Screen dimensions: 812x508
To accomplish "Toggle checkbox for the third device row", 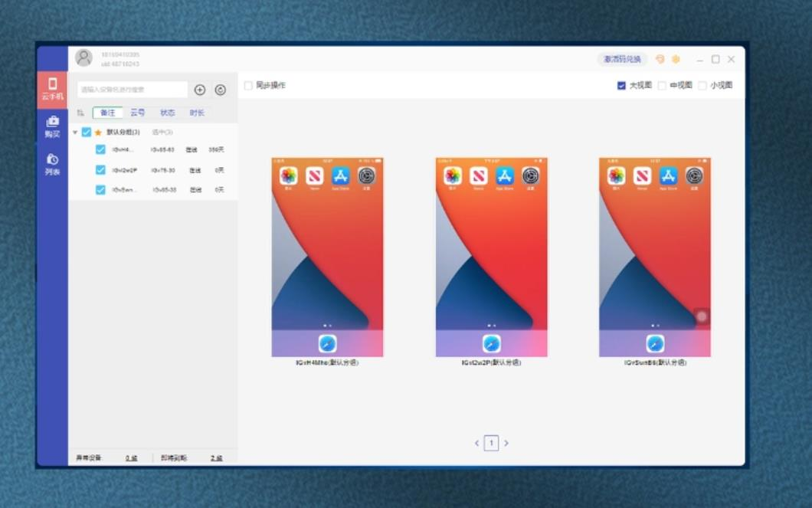I will [x=100, y=189].
